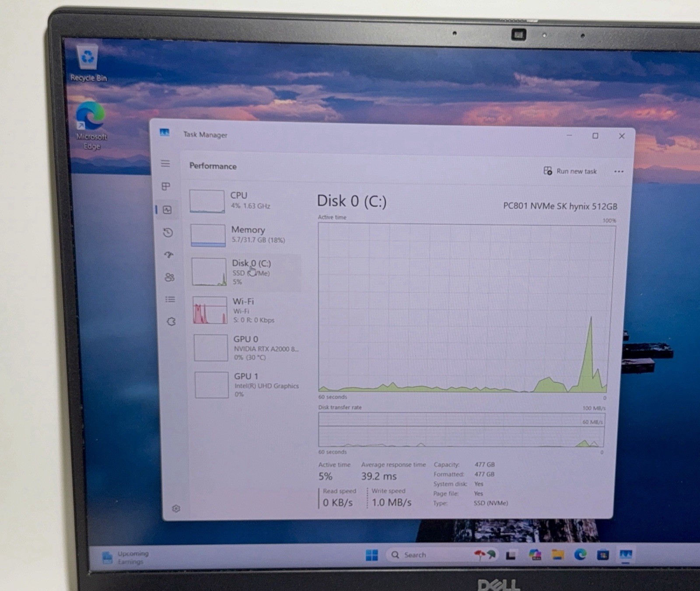Select Disk 0 (C:) performance item
This screenshot has width=700, height=591.
point(246,273)
